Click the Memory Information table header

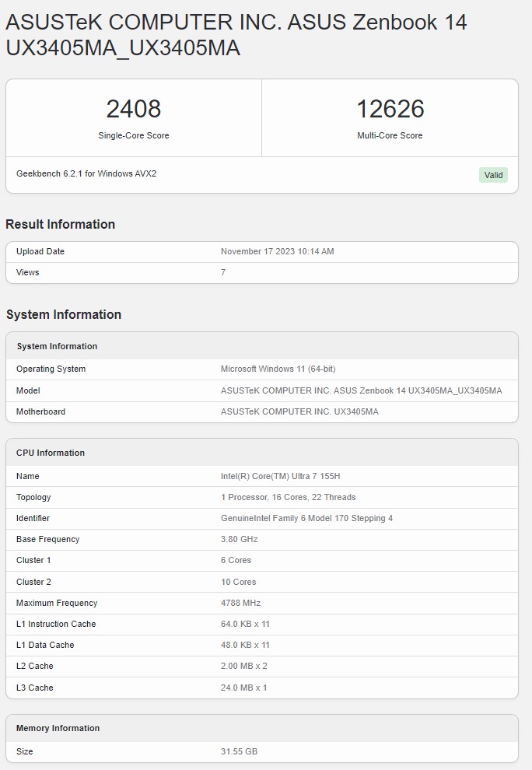coord(58,729)
